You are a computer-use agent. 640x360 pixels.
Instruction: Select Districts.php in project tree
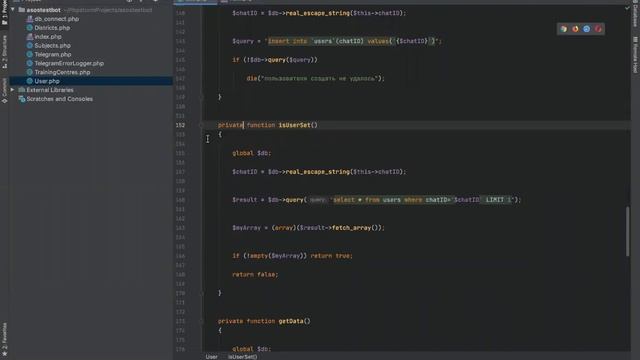52,28
